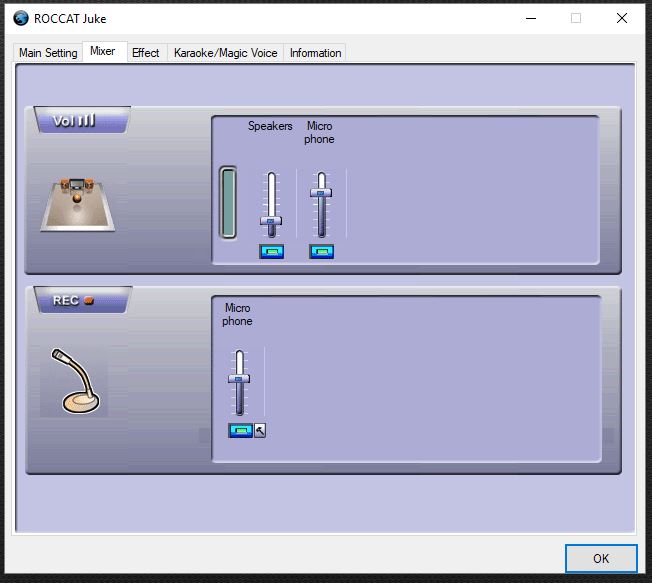This screenshot has width=652, height=583.
Task: Select the Mixer tab
Action: coord(103,51)
